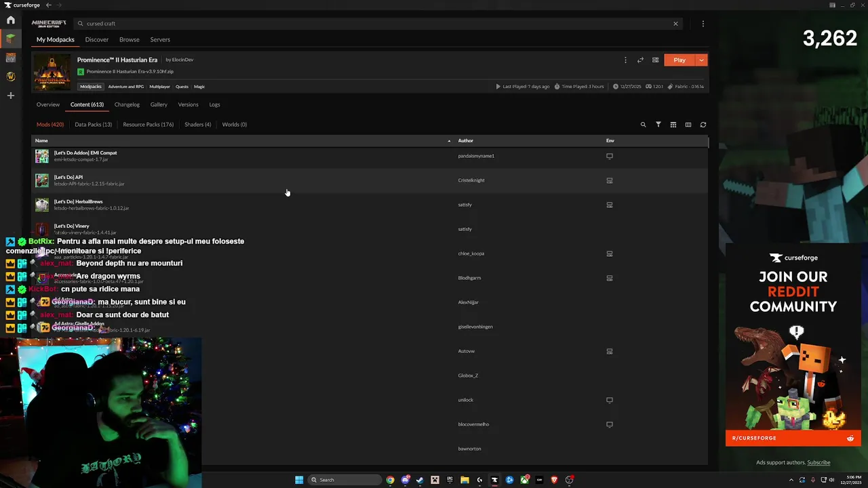Screen dimensions: 868x488
Task: Click the env icon in Blodhgarm row
Action: coord(610,278)
